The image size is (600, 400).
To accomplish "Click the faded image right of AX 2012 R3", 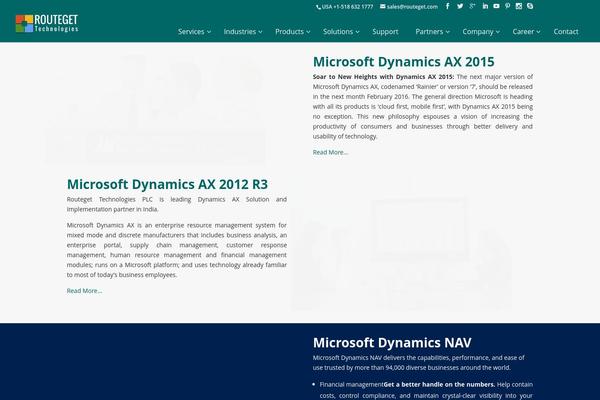I will click(x=401, y=243).
